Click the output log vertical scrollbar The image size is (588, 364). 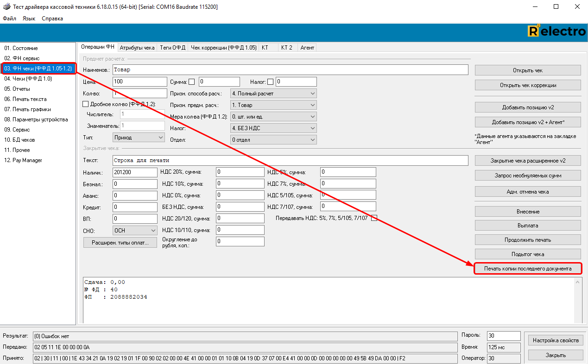point(578,300)
